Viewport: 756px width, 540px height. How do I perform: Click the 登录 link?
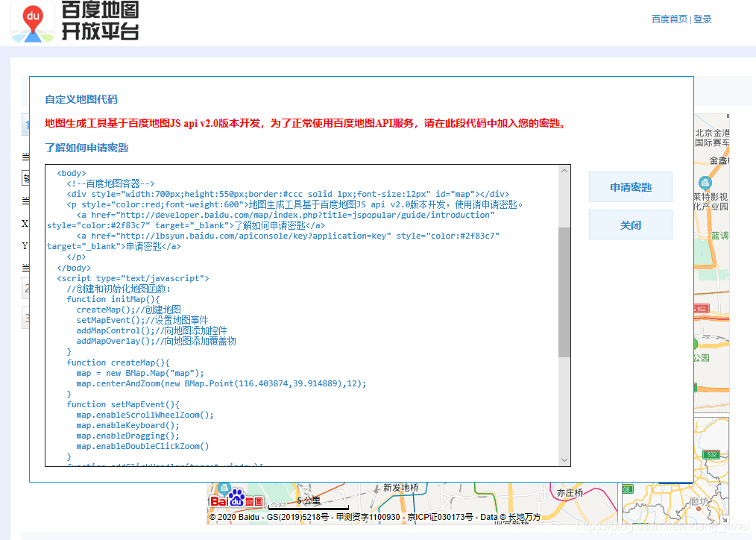702,19
